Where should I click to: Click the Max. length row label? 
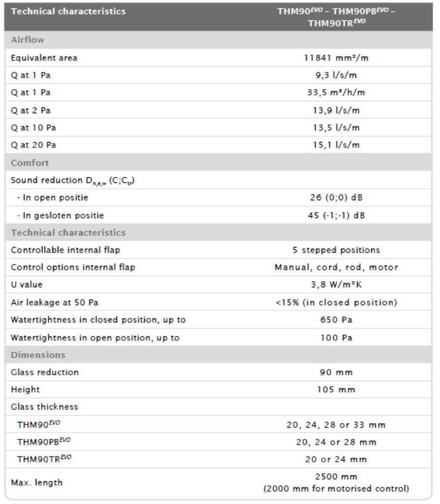pos(37,482)
